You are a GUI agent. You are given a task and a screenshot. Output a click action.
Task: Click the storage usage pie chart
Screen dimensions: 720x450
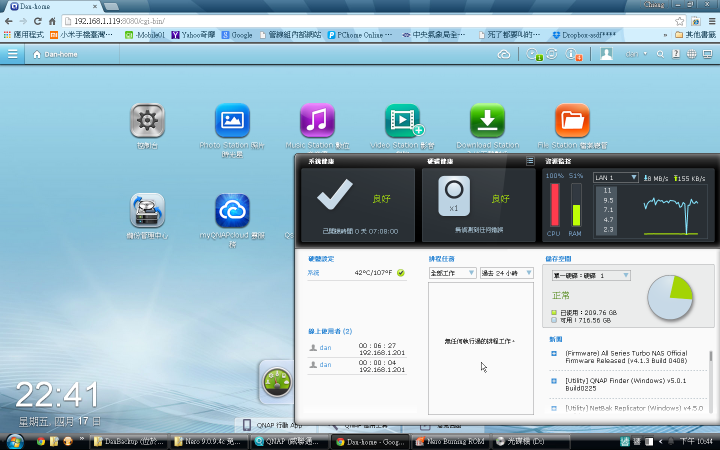tap(670, 298)
